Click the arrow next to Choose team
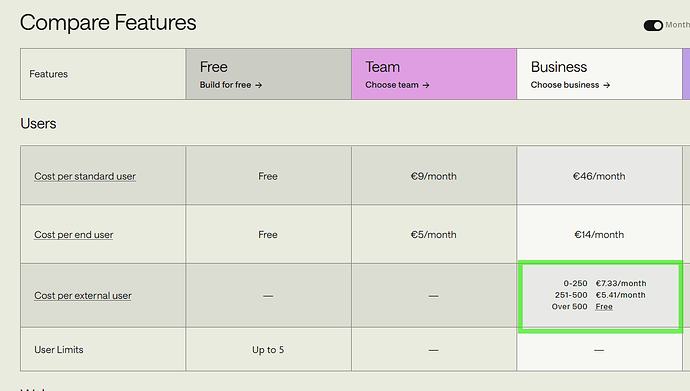Viewport: 690px width, 391px height. tap(426, 85)
